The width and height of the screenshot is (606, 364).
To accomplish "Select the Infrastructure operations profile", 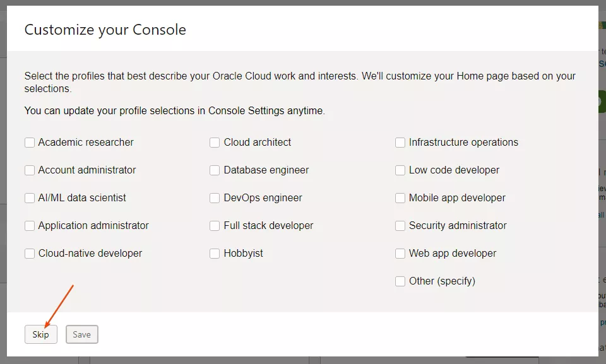I will coord(400,143).
